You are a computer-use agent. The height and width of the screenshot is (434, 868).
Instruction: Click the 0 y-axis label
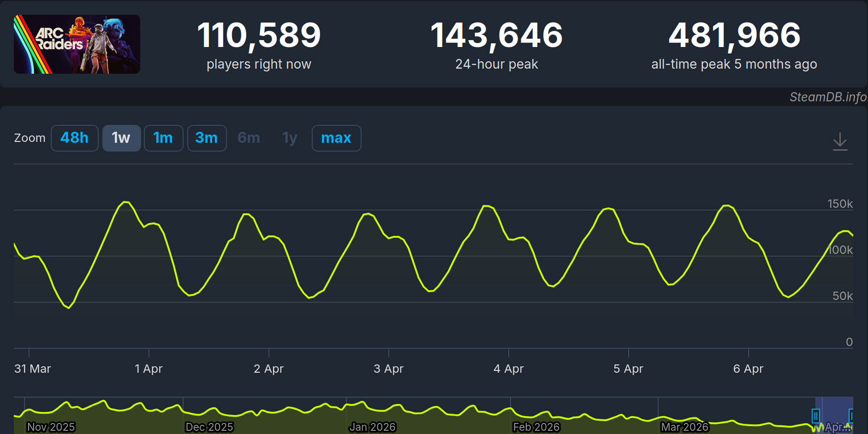click(x=849, y=342)
